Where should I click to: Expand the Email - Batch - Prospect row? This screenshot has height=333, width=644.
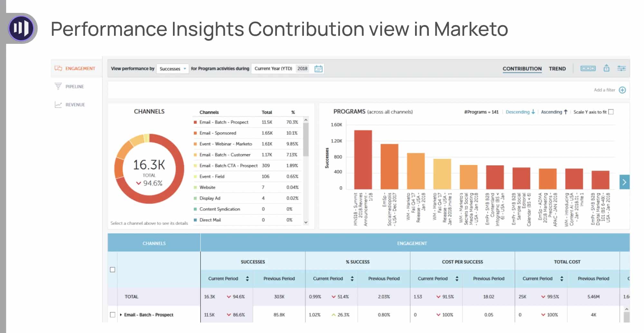[x=121, y=315]
